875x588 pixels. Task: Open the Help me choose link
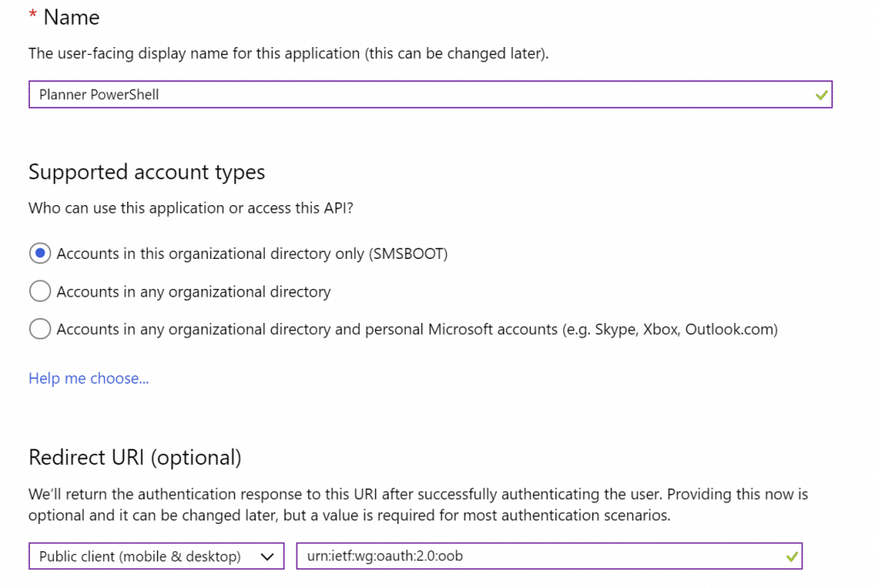pos(88,378)
